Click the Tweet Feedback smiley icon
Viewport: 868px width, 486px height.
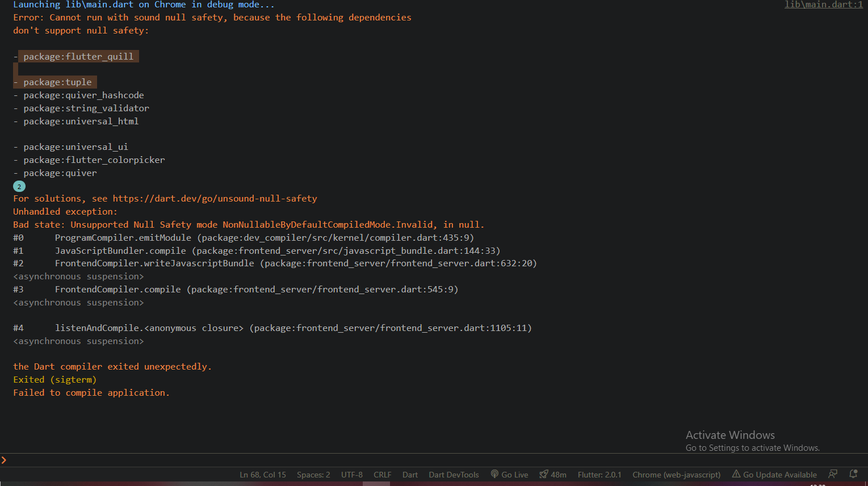tap(833, 473)
